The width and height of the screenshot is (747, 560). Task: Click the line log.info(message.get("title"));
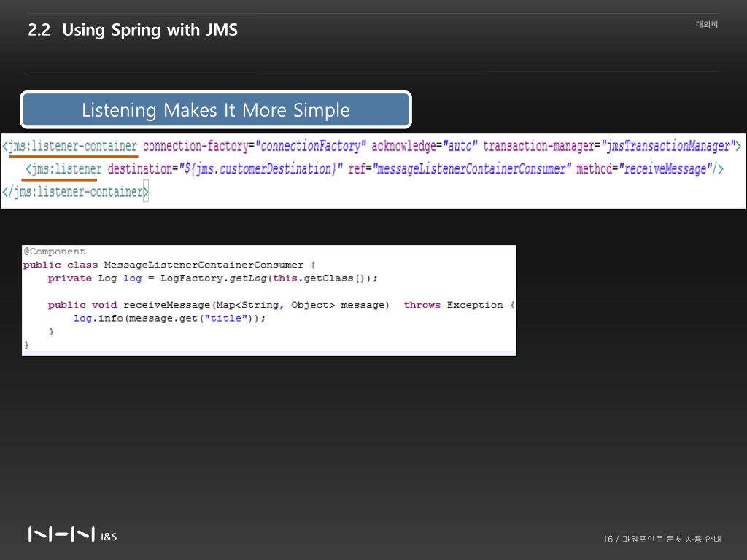click(169, 318)
